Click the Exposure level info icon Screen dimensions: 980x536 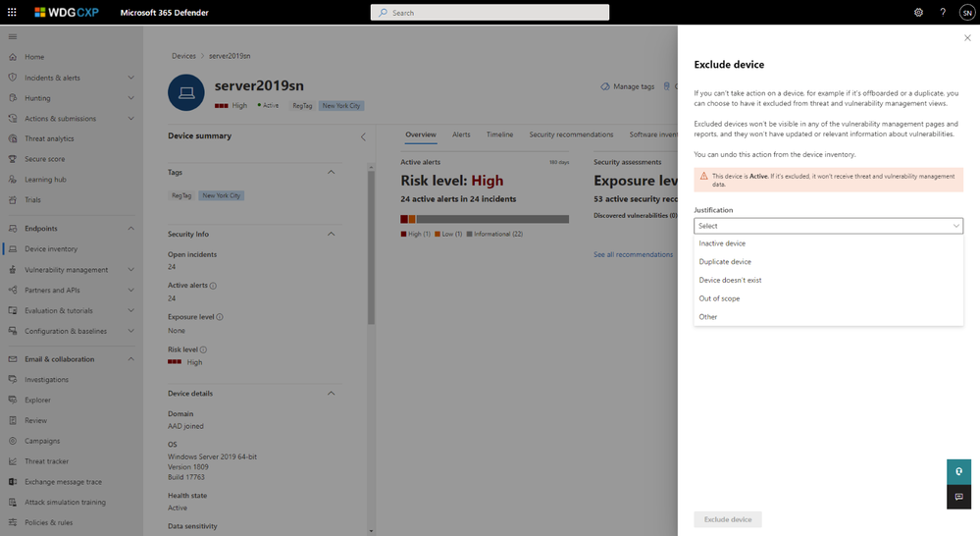220,317
